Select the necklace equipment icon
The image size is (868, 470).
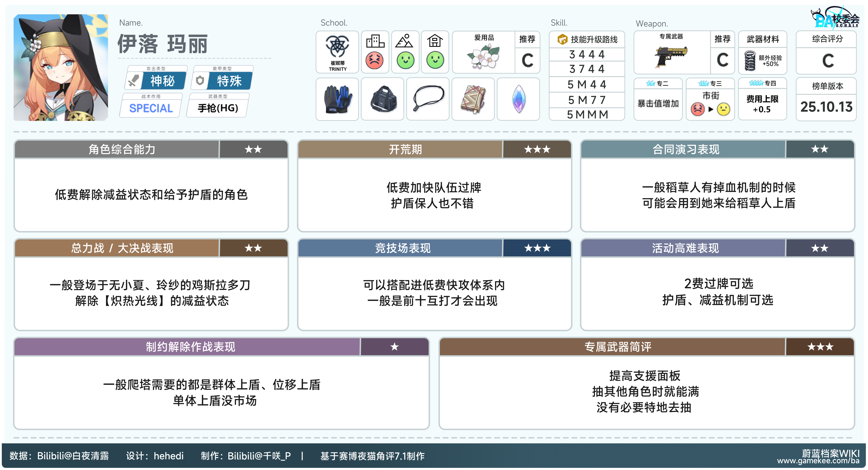[x=428, y=98]
